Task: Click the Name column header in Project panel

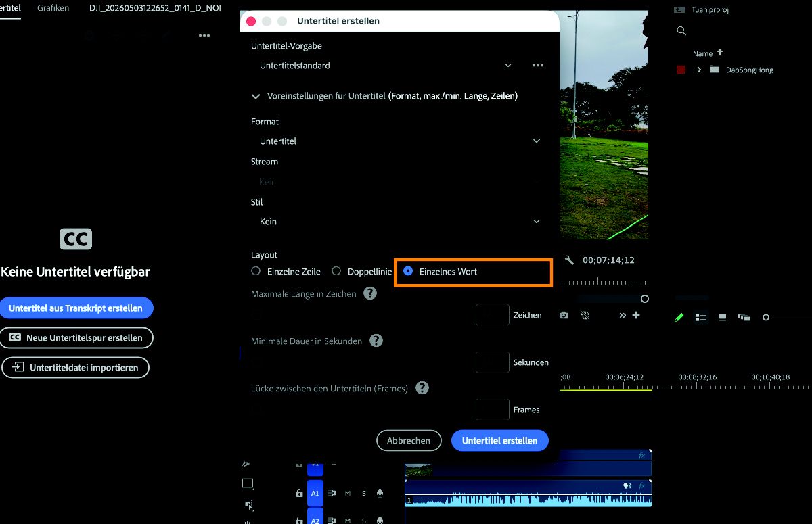Action: pyautogui.click(x=702, y=53)
